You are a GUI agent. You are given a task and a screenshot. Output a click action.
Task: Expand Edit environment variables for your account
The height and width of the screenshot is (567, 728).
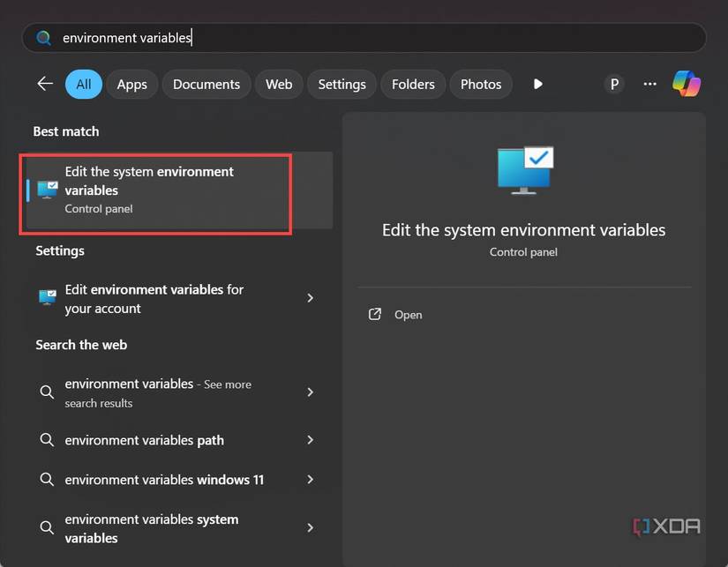click(x=311, y=299)
